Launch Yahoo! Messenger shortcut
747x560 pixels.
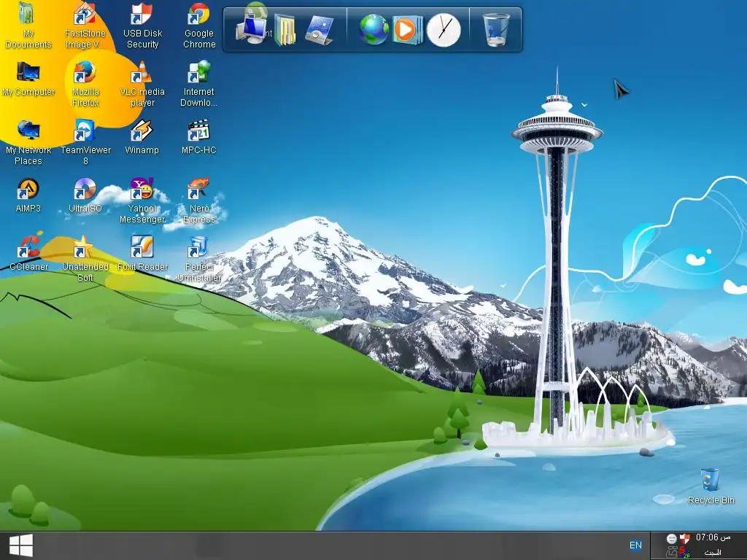(142, 201)
